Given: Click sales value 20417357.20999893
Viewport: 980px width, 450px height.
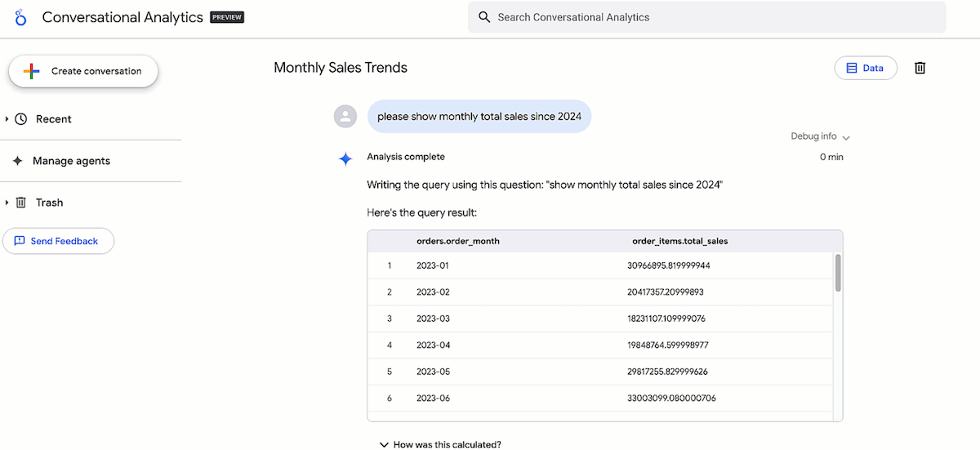Looking at the screenshot, I should click(666, 292).
